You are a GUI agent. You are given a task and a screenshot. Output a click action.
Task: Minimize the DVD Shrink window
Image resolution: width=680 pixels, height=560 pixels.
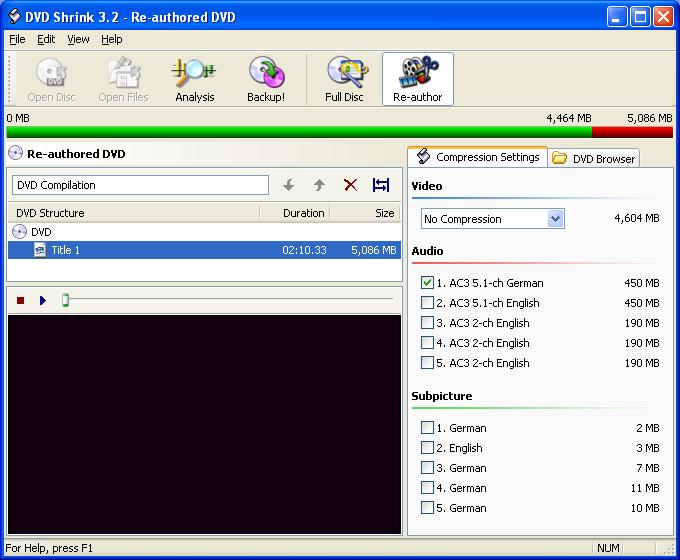pos(616,17)
